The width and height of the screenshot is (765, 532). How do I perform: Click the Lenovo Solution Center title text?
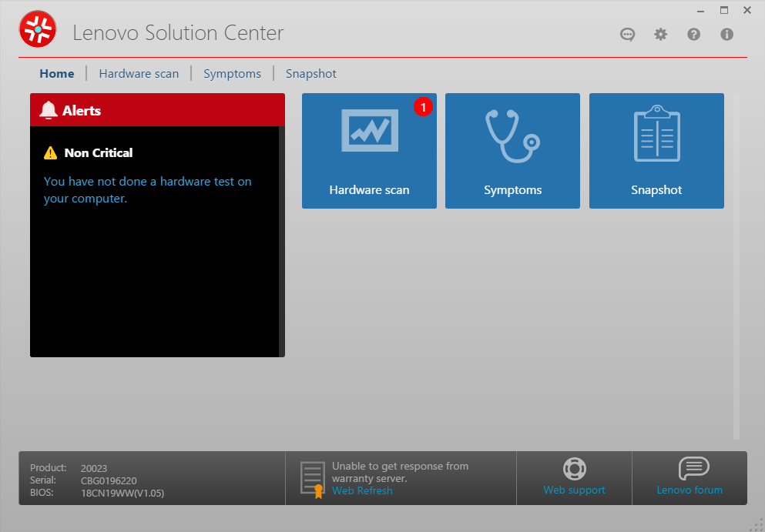[178, 33]
